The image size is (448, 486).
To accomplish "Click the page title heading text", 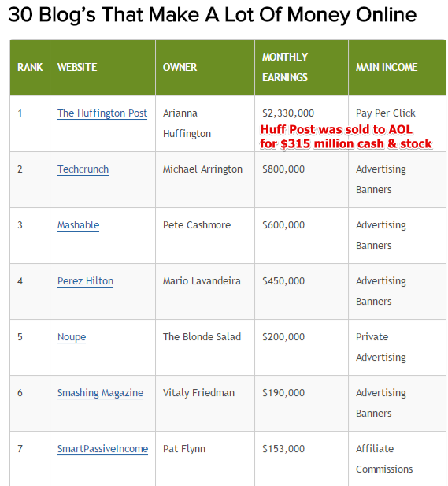I will [x=213, y=15].
